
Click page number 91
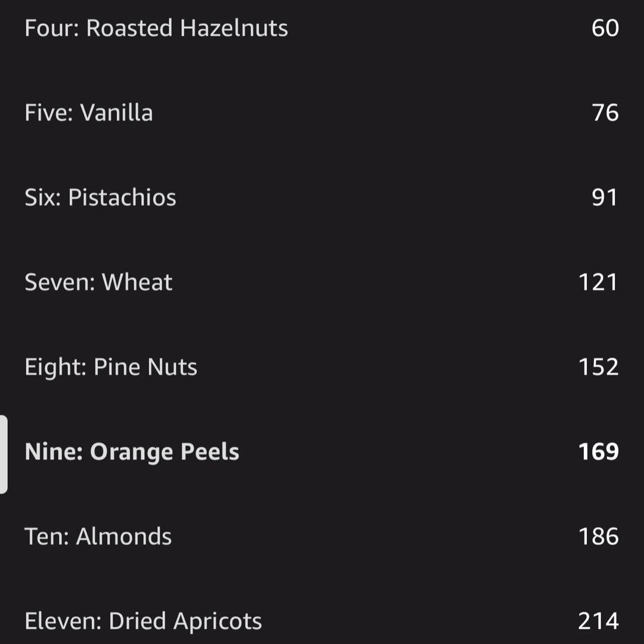(x=605, y=197)
